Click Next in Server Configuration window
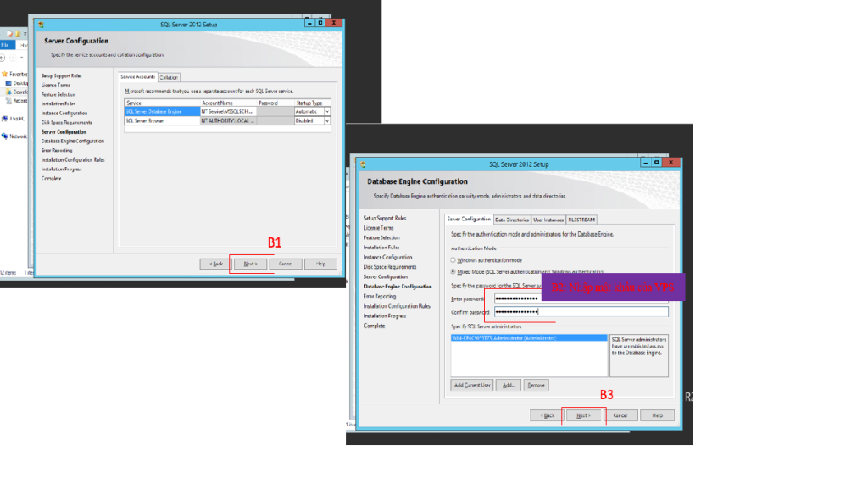The width and height of the screenshot is (868, 501). (x=251, y=264)
